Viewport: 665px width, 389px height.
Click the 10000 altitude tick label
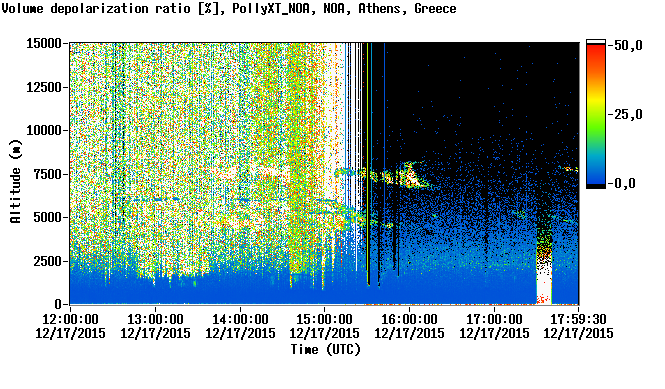pyautogui.click(x=44, y=131)
